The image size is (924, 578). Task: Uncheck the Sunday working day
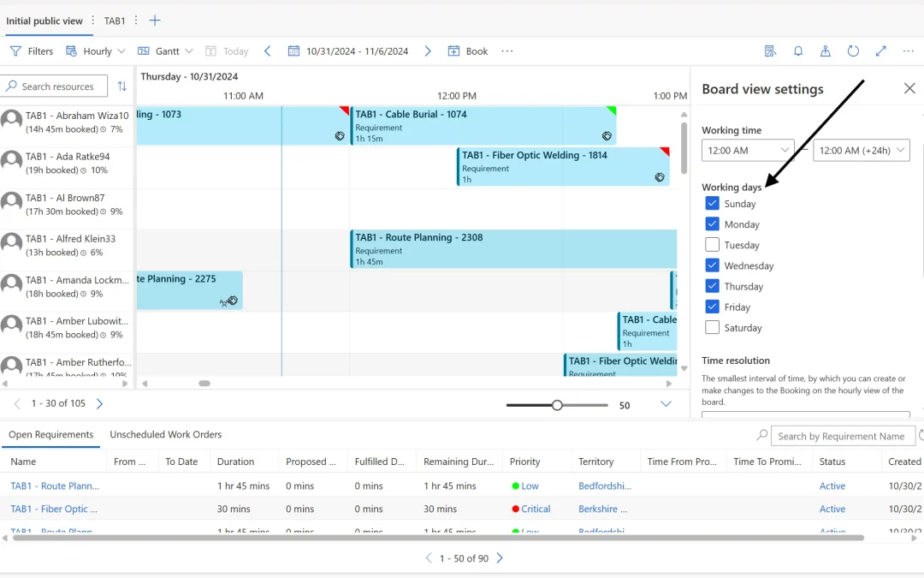712,204
